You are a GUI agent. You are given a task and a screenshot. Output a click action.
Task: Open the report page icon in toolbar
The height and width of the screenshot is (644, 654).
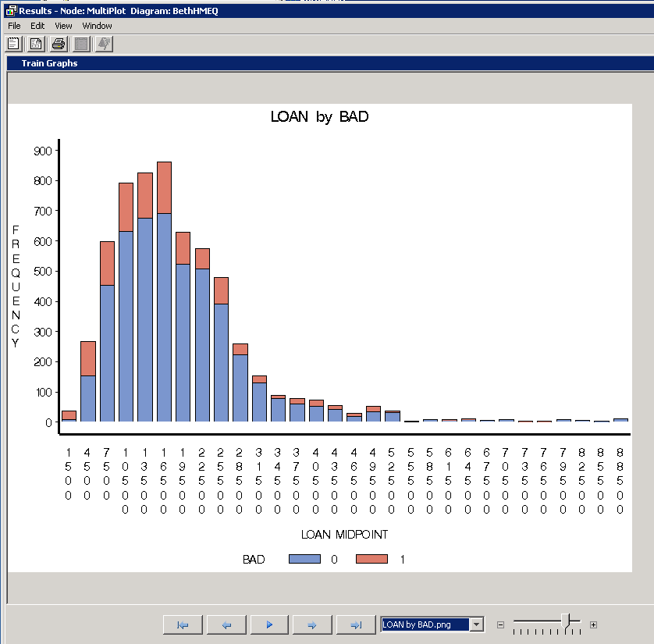click(36, 44)
